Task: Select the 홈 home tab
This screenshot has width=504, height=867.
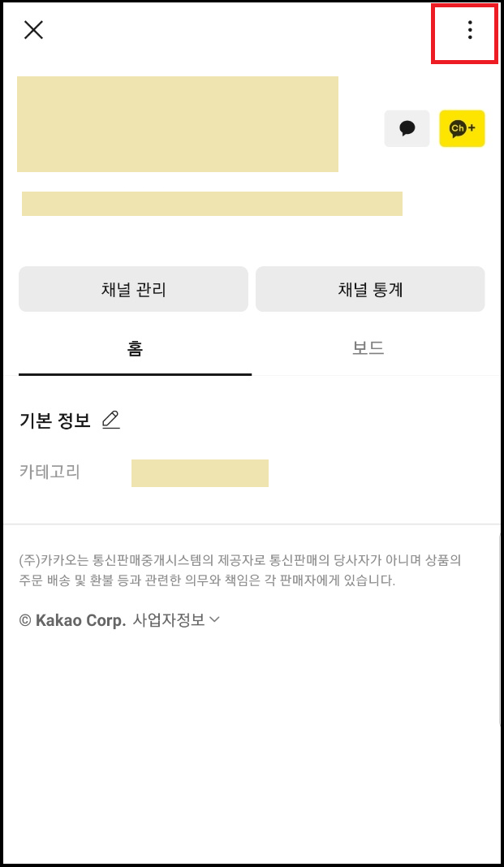Action: coord(134,347)
